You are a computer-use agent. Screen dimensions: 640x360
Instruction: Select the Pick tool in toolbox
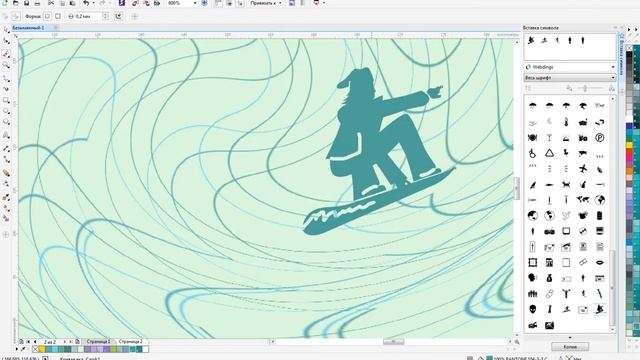pos(6,30)
